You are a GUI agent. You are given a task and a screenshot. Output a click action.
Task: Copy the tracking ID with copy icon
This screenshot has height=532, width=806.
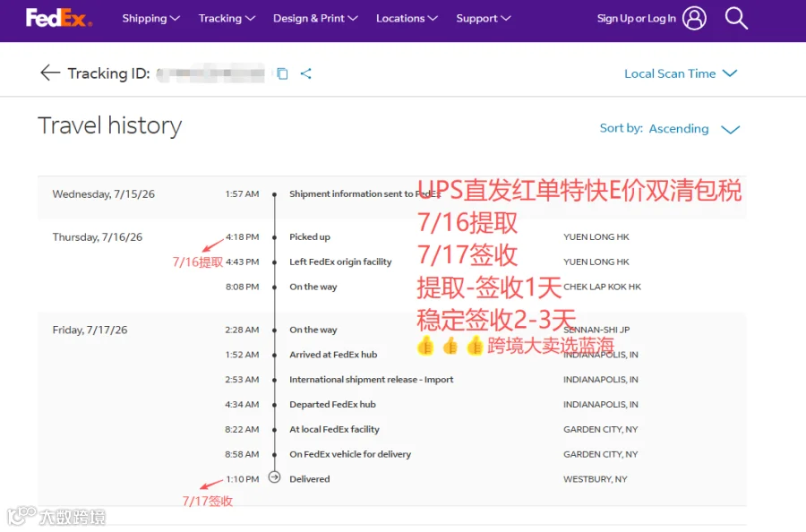(x=282, y=73)
